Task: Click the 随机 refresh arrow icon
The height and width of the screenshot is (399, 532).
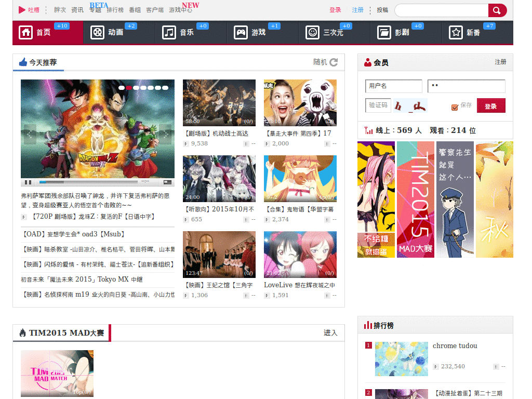Action: pos(334,62)
